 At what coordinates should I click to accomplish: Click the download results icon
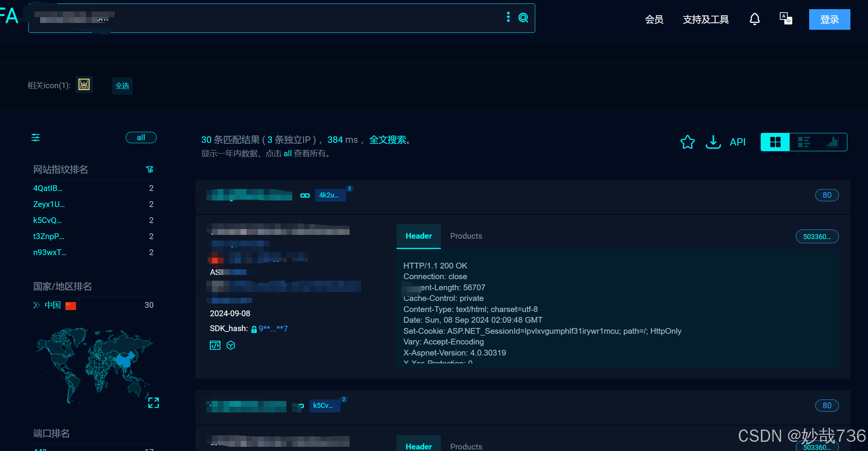click(713, 142)
